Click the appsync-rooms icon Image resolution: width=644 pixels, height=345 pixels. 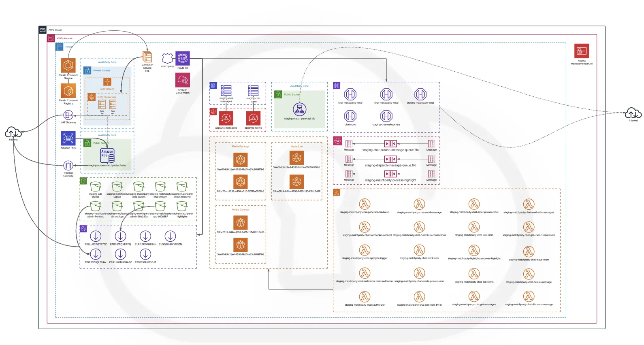coord(253,118)
